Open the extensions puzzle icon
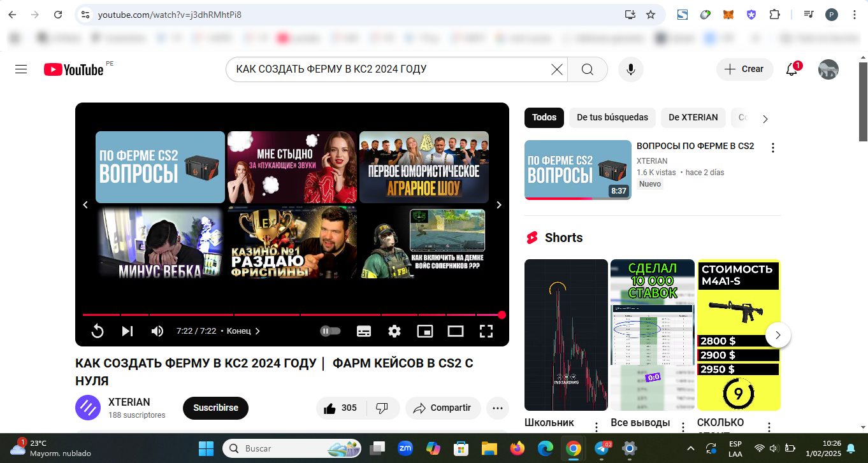Image resolution: width=868 pixels, height=463 pixels. tap(774, 15)
